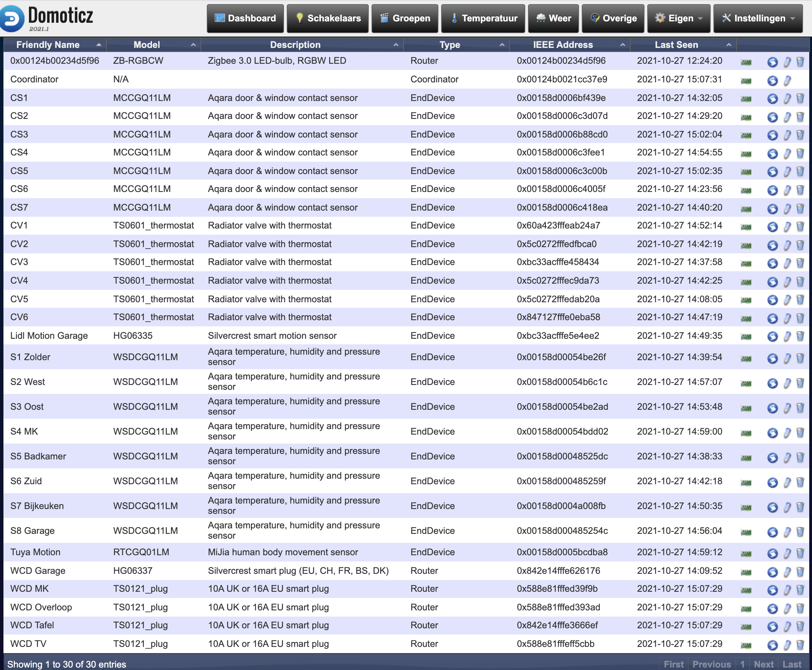Open the Overige tab
Viewport: 812px width, 670px height.
click(613, 18)
